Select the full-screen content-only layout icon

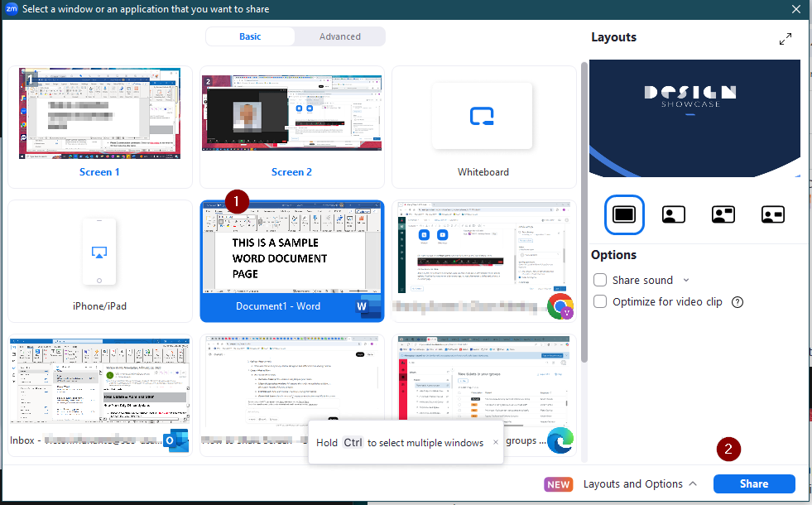click(624, 214)
